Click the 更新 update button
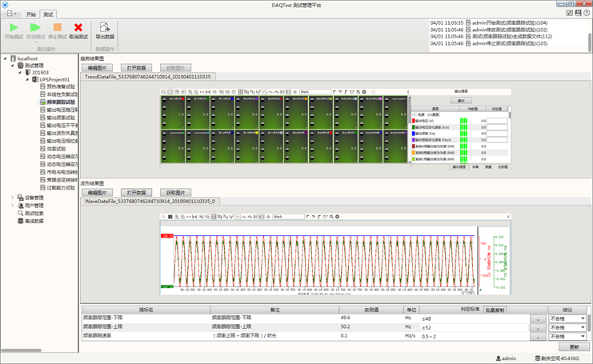 click(573, 347)
